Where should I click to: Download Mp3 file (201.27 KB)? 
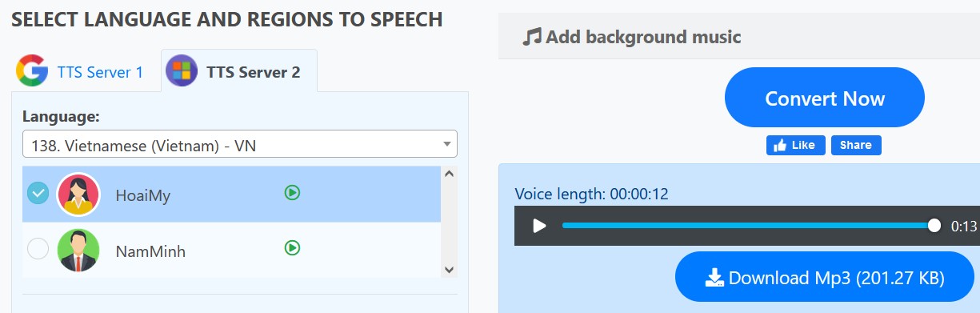(825, 278)
